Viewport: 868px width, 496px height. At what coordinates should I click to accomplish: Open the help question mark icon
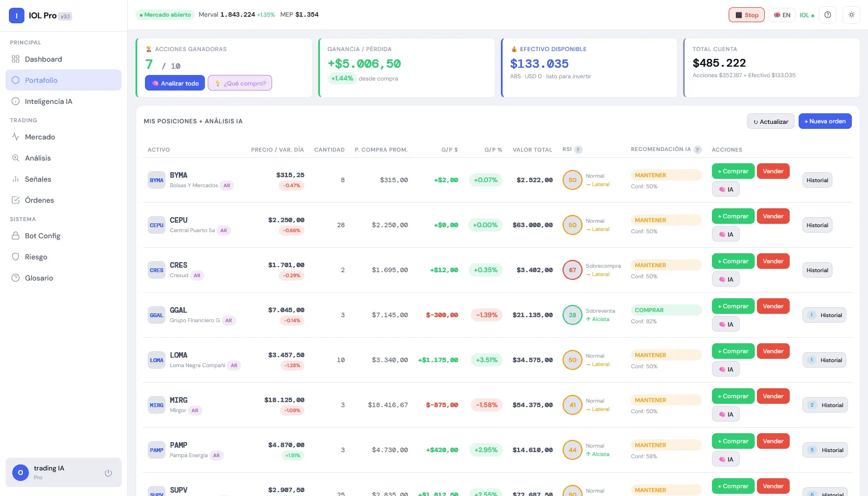(x=827, y=15)
